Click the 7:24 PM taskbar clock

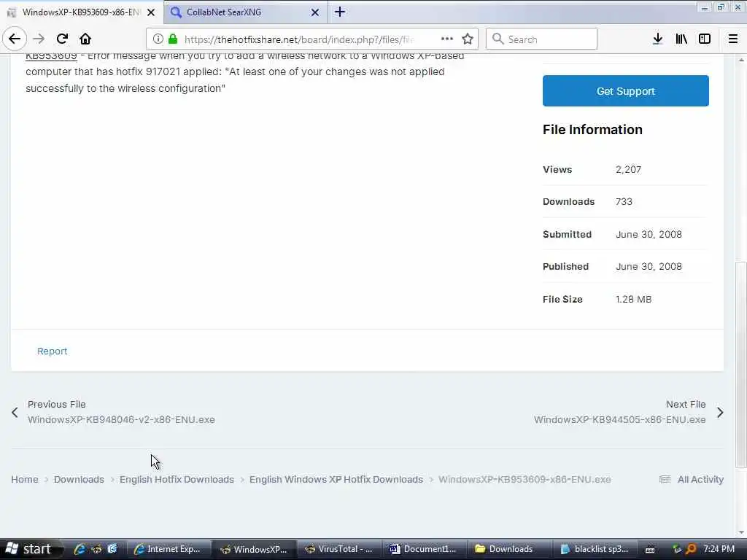[719, 549]
